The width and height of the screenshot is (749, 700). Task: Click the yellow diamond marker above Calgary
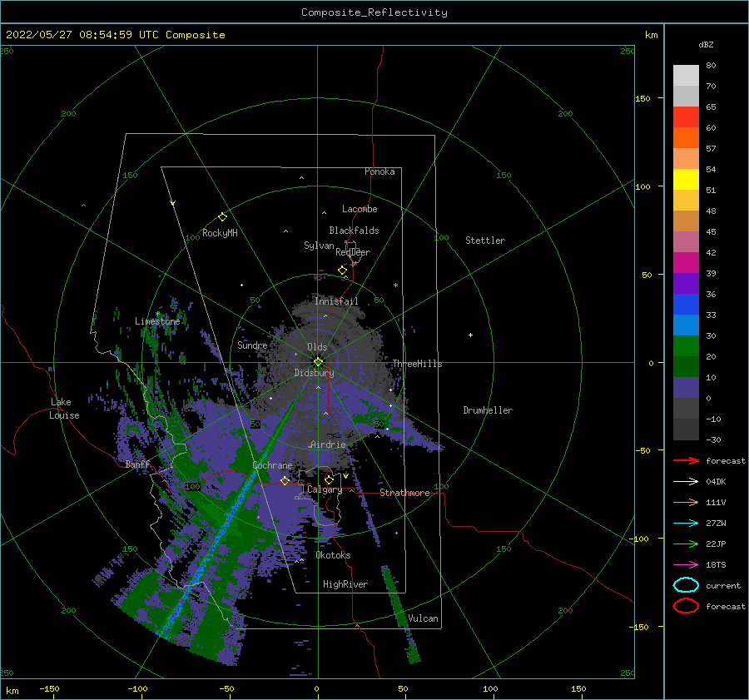[329, 479]
